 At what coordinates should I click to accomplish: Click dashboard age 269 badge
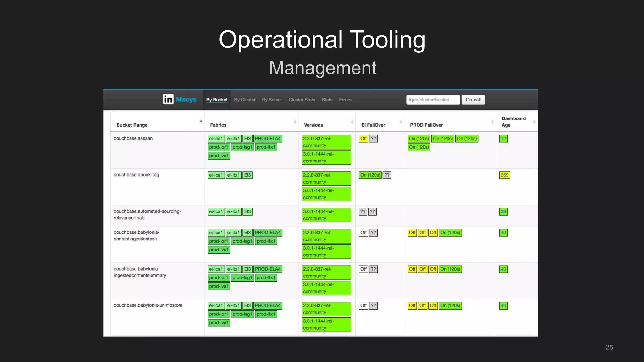coord(505,175)
